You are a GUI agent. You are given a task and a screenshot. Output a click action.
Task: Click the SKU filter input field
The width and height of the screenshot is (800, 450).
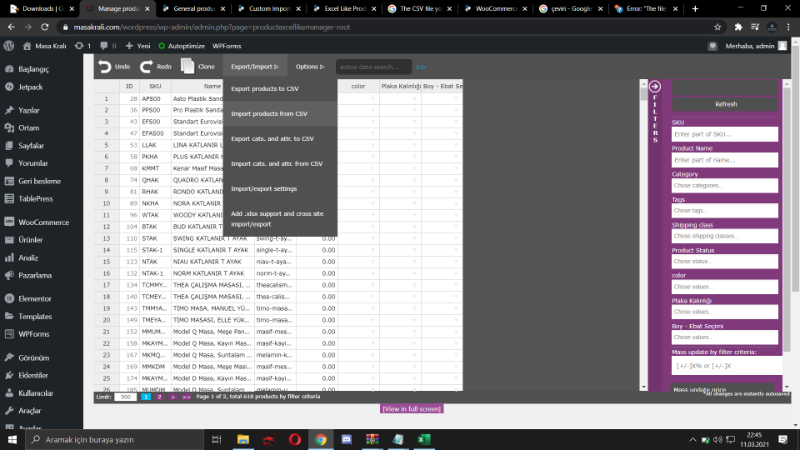(x=724, y=134)
